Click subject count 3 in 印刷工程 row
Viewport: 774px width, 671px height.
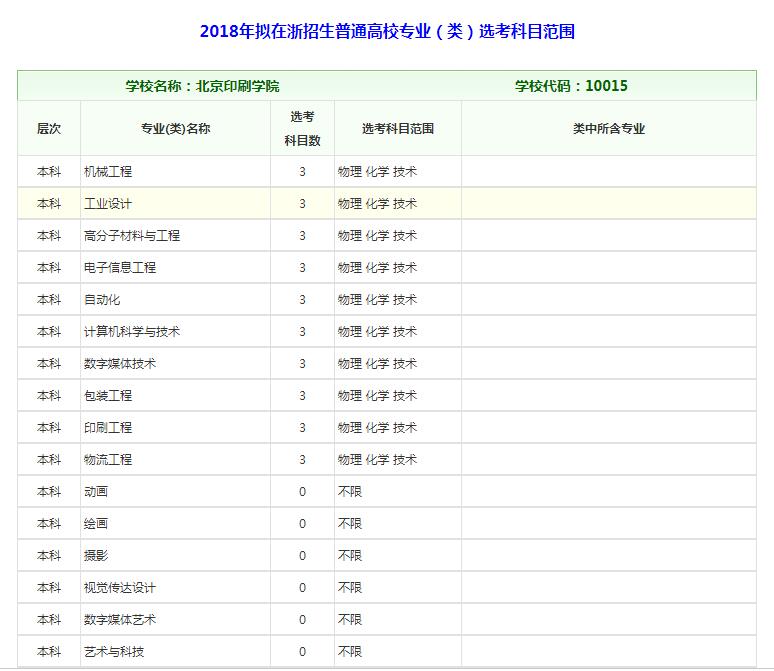[x=302, y=428]
